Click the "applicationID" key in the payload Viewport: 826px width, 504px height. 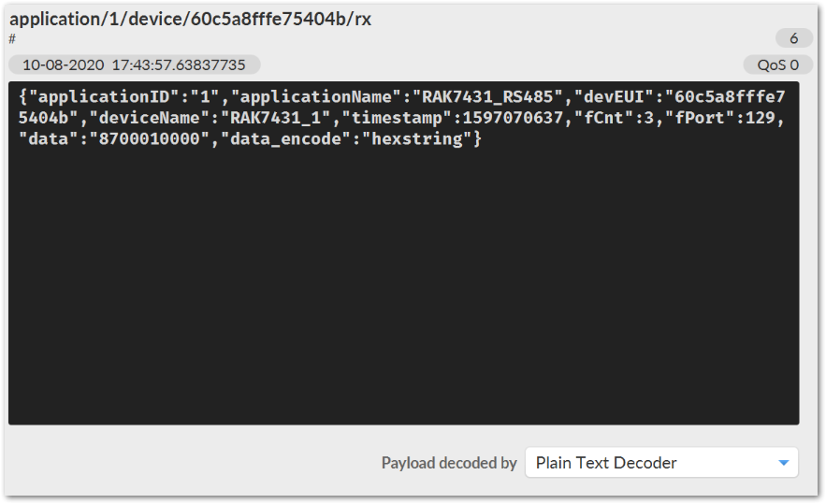pyautogui.click(x=104, y=96)
